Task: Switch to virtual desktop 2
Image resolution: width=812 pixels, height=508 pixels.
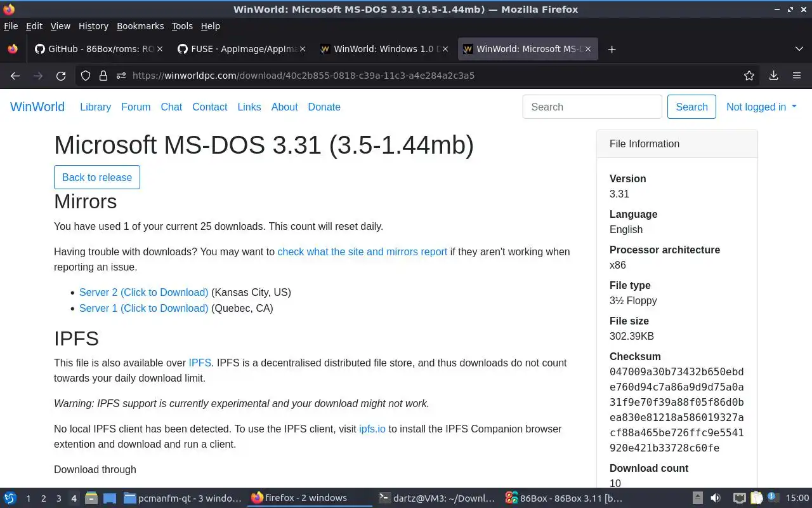Action: click(43, 498)
